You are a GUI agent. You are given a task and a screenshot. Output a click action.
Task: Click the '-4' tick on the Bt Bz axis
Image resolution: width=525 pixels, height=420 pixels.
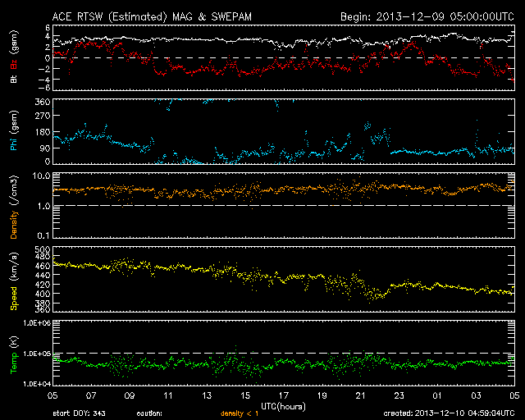(45, 80)
